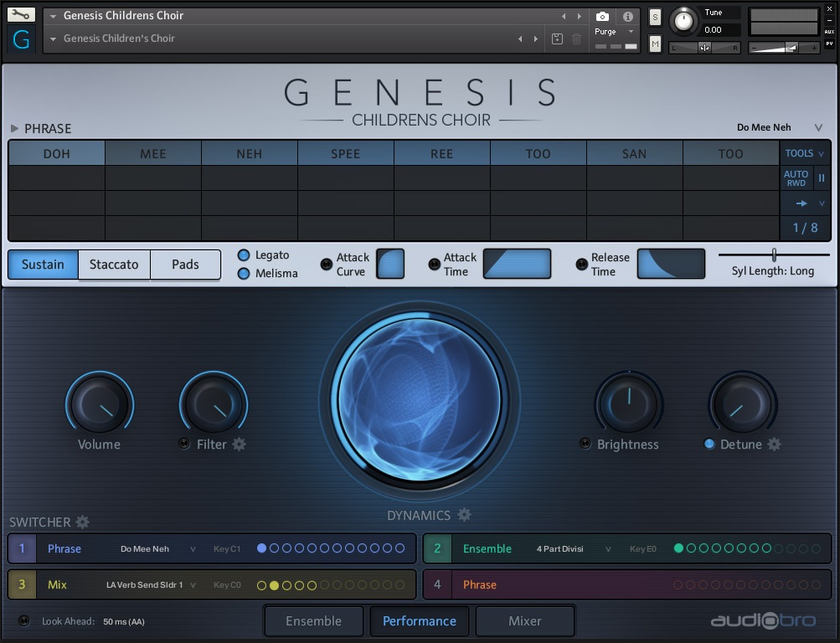Open the instrument info icon
Image resolution: width=840 pixels, height=643 pixels.
tap(628, 16)
